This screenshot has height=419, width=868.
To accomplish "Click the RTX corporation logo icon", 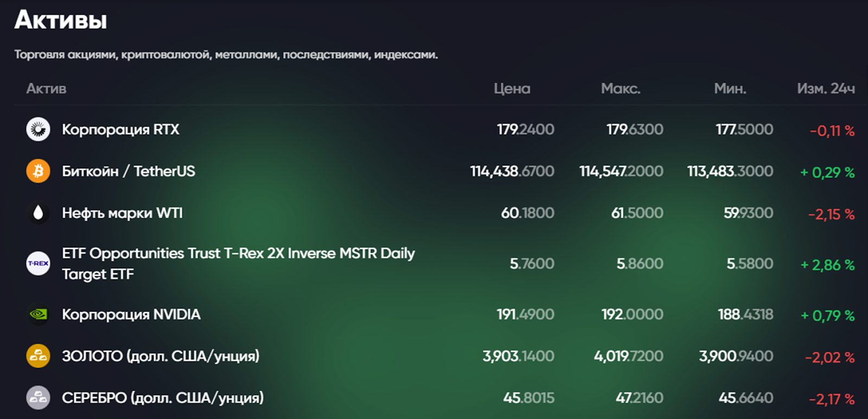I will [x=38, y=129].
